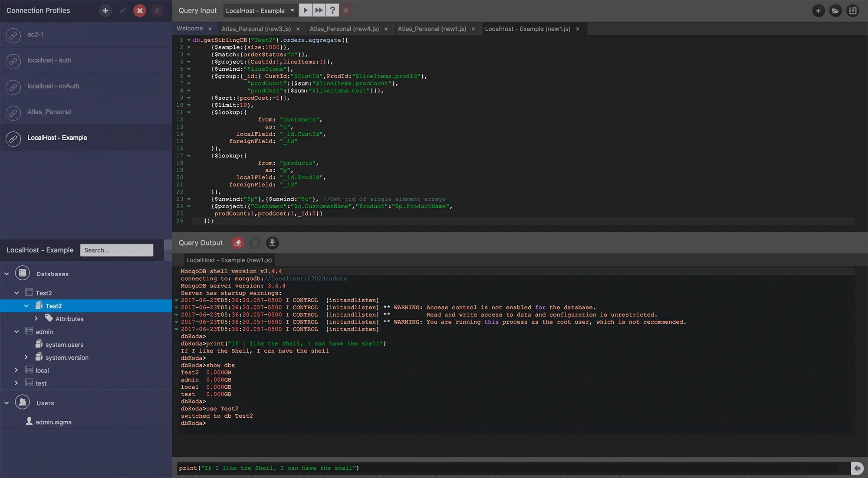Expand the local database node
868x478 pixels.
16,370
